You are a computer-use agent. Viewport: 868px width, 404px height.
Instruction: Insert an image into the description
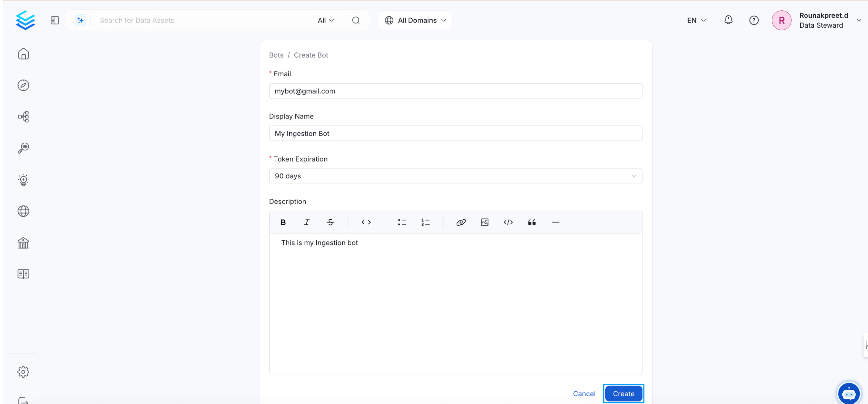485,222
